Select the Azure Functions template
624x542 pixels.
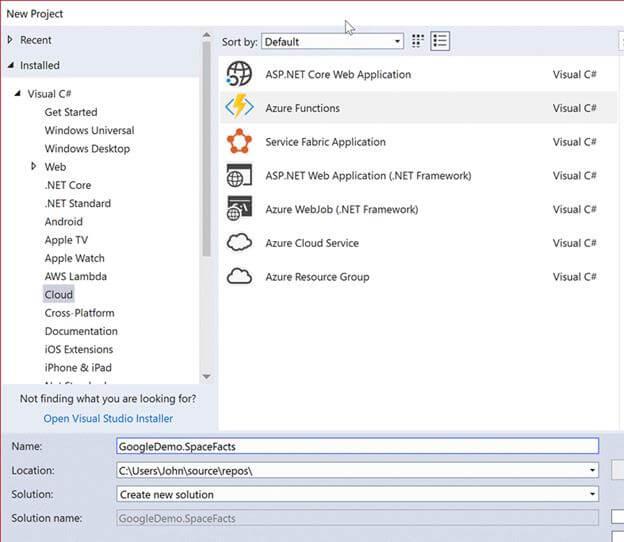[418, 107]
